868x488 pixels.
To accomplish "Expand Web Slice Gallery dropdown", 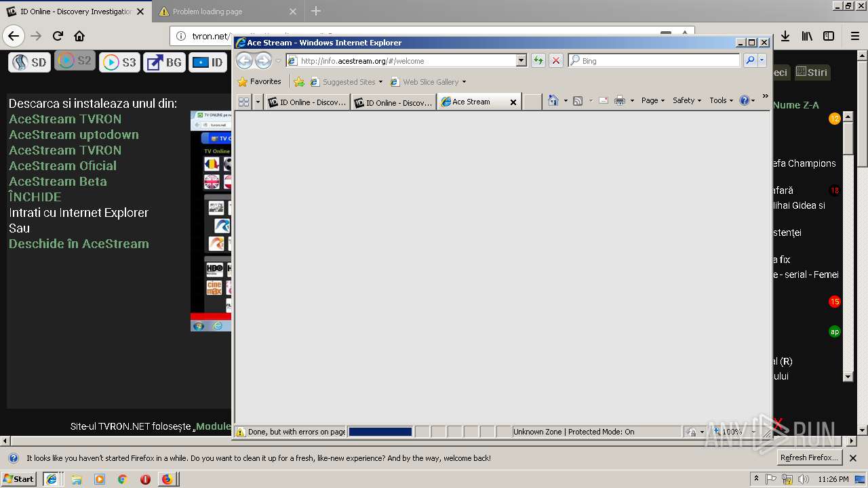I will coord(464,82).
